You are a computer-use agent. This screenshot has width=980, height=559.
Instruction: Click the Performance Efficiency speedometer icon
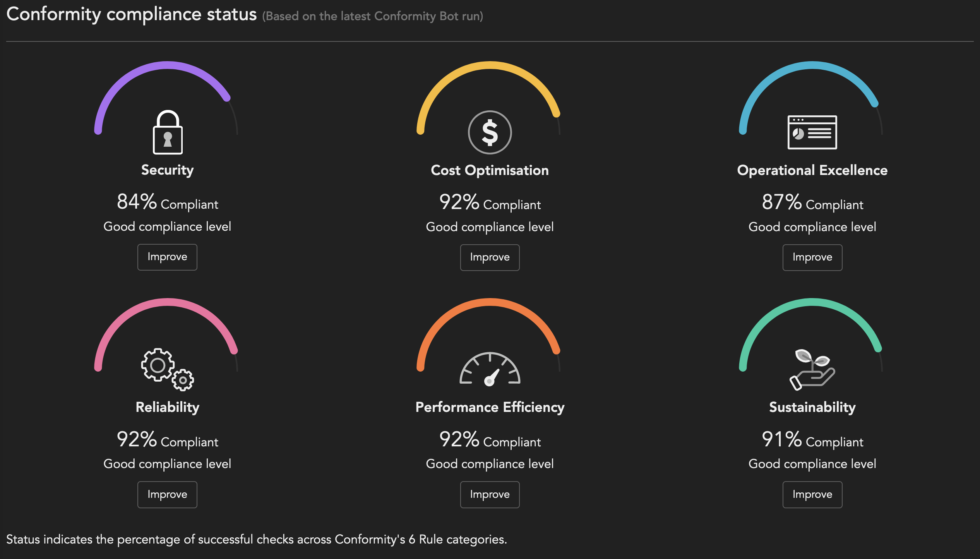coord(490,369)
